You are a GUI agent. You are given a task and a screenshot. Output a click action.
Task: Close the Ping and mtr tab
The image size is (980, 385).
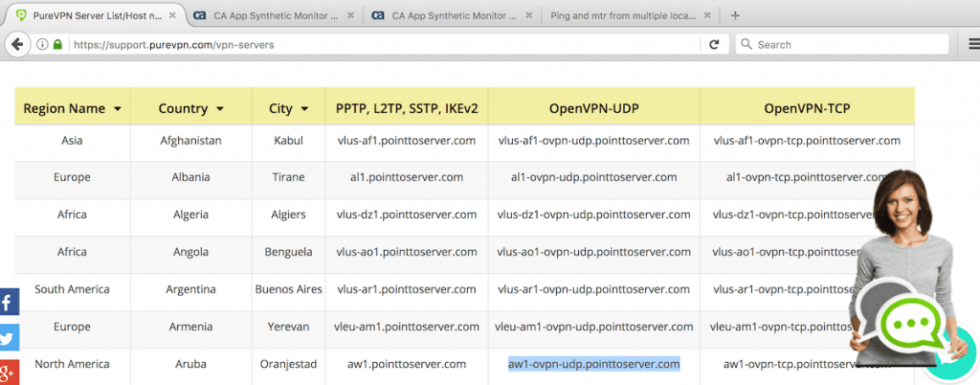point(707,15)
